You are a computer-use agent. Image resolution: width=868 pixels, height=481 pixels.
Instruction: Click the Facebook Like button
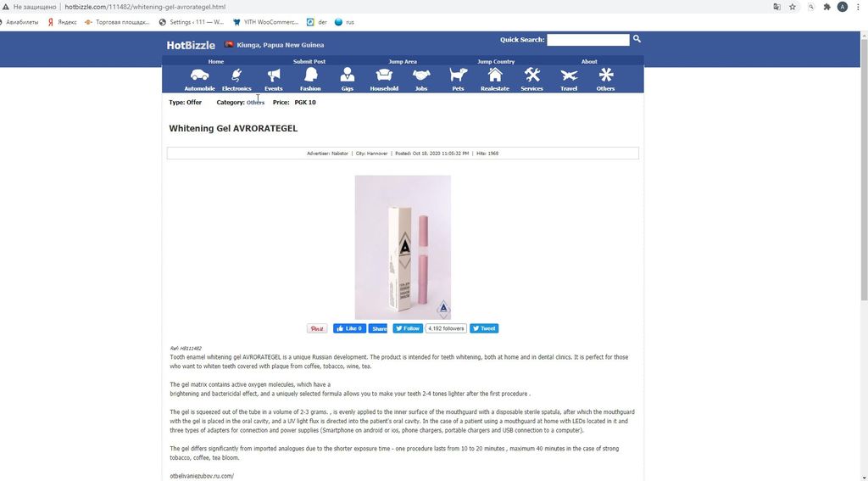[x=349, y=328]
